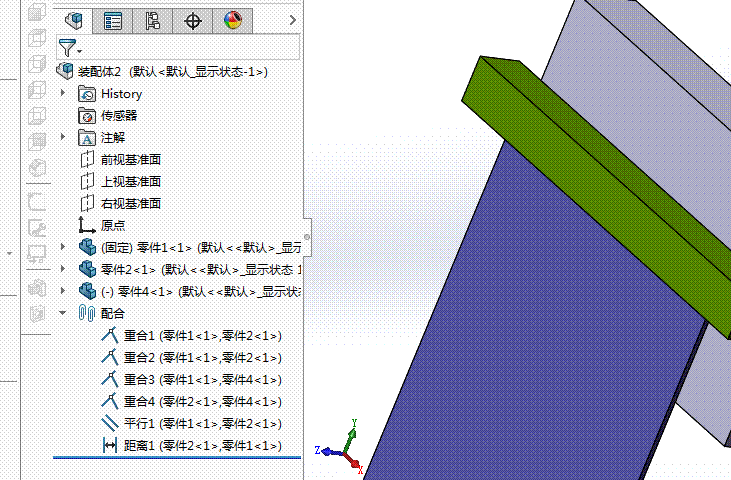The image size is (731, 480).
Task: Click the feature tree filter input field
Action: (x=190, y=47)
